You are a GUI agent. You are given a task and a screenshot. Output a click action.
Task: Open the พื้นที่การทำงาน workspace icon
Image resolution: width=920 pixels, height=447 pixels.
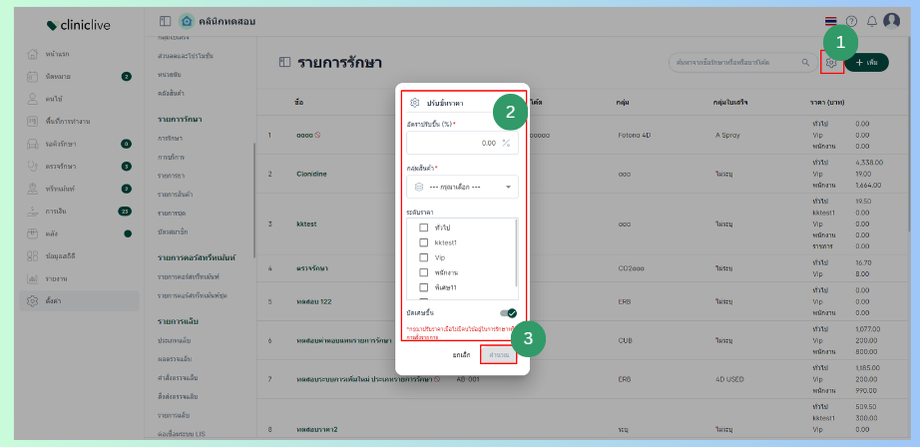click(x=33, y=121)
